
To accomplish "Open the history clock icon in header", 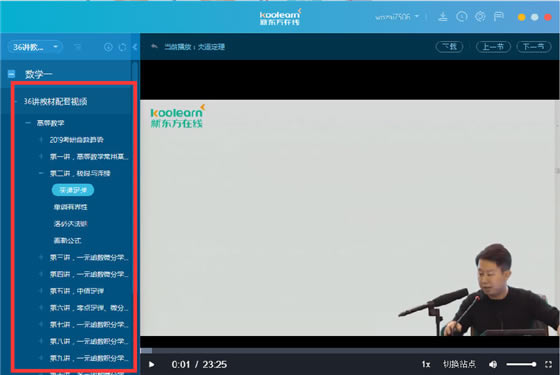I will 461,16.
